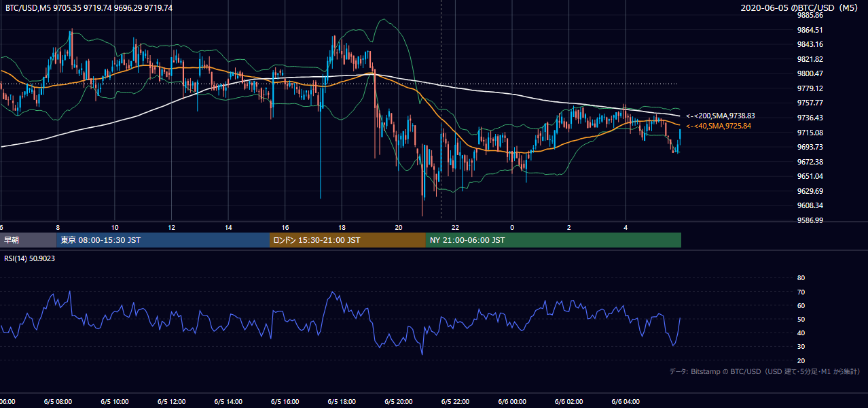Click the RSI 20 level label
Image resolution: width=868 pixels, height=408 pixels.
tap(801, 360)
